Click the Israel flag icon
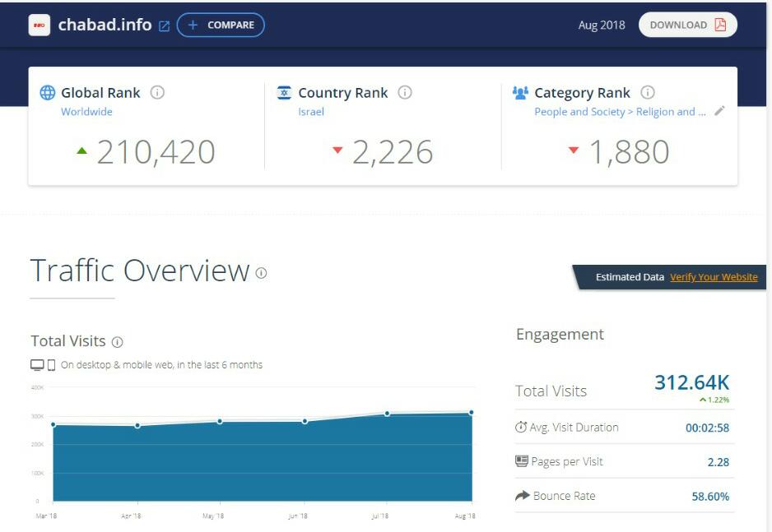Viewport: 772px width, 532px height. point(284,93)
